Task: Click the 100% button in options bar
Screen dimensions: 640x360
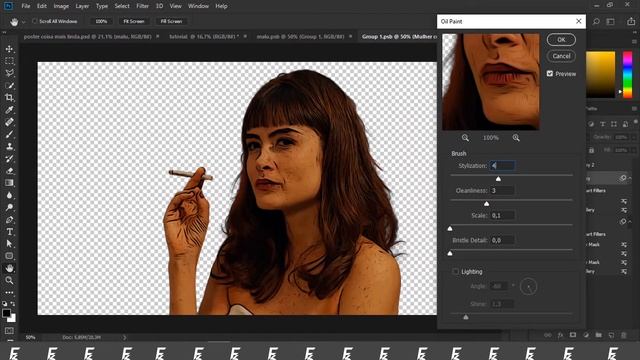Action: (101, 21)
